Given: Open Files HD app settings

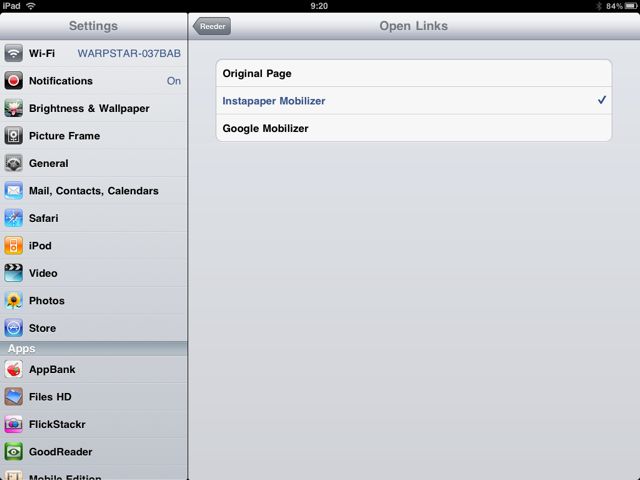Looking at the screenshot, I should pyautogui.click(x=94, y=397).
